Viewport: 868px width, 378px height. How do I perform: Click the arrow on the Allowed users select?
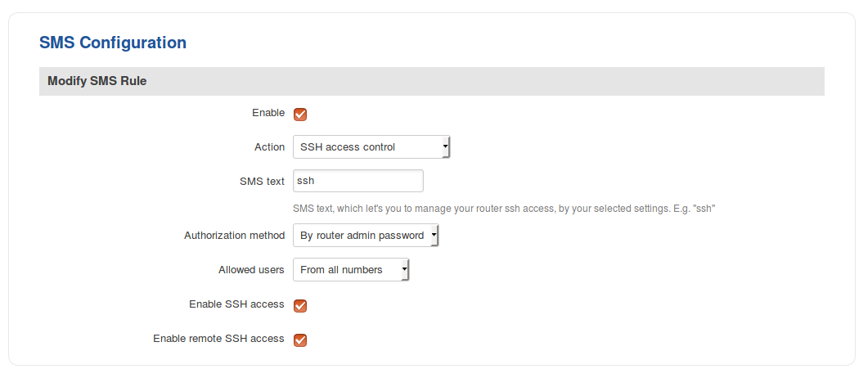click(404, 270)
